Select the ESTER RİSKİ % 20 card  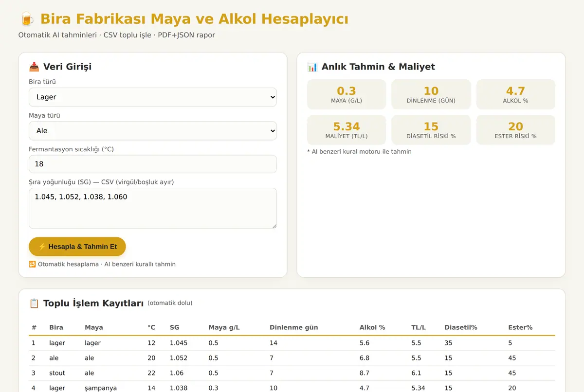(516, 130)
